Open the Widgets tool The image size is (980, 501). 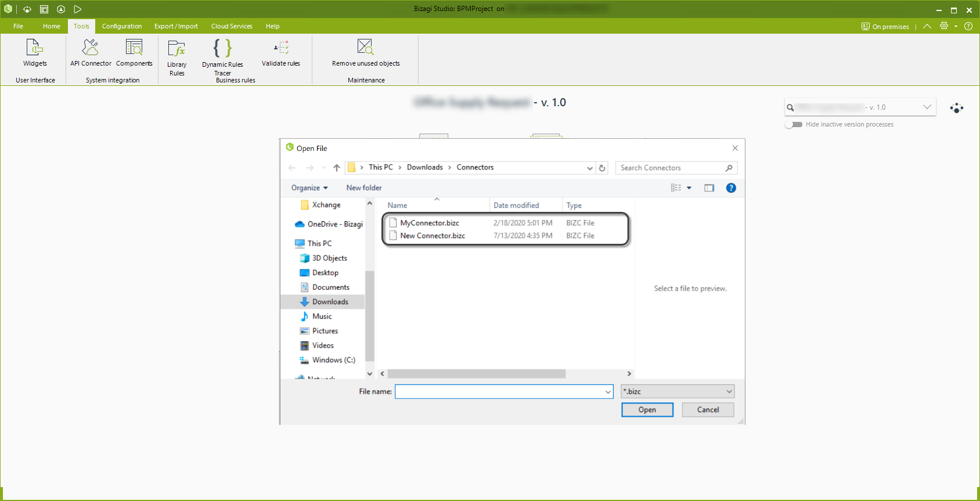coord(35,53)
